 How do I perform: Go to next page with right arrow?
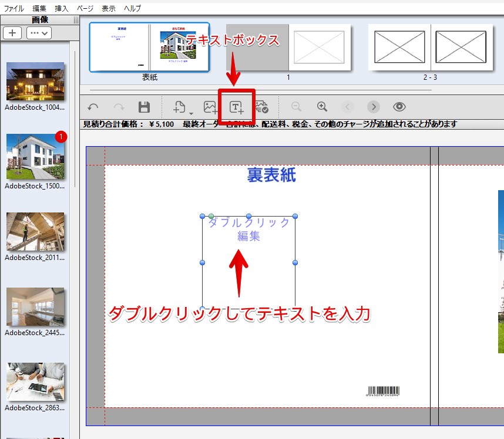[x=374, y=107]
